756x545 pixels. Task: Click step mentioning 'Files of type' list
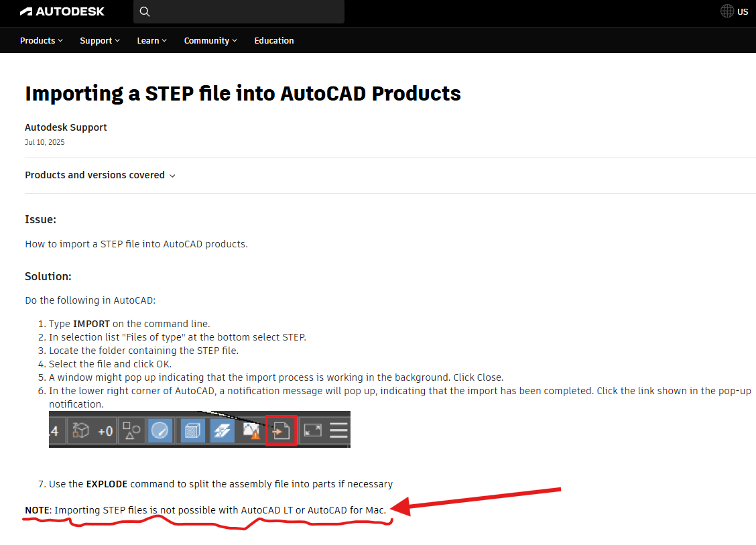tap(178, 337)
